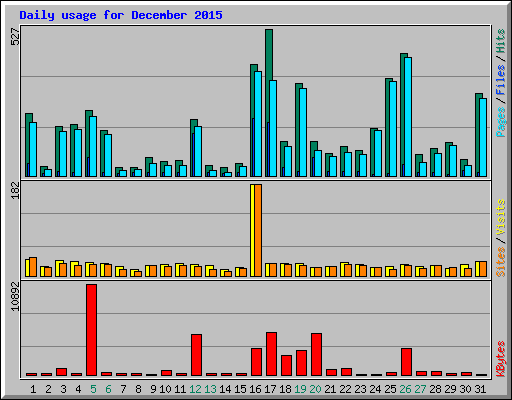Click the yellow "Visits" legend label
This screenshot has width=512, height=400.
[500, 218]
